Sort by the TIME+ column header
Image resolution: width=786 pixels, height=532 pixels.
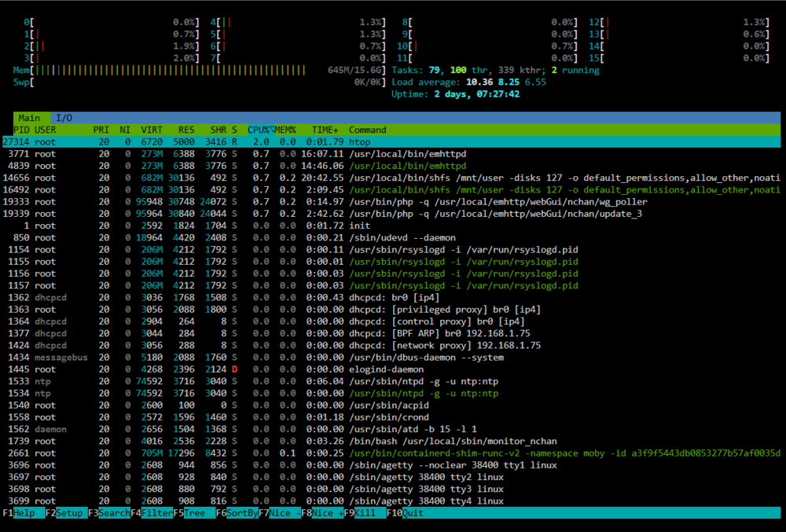[325, 130]
